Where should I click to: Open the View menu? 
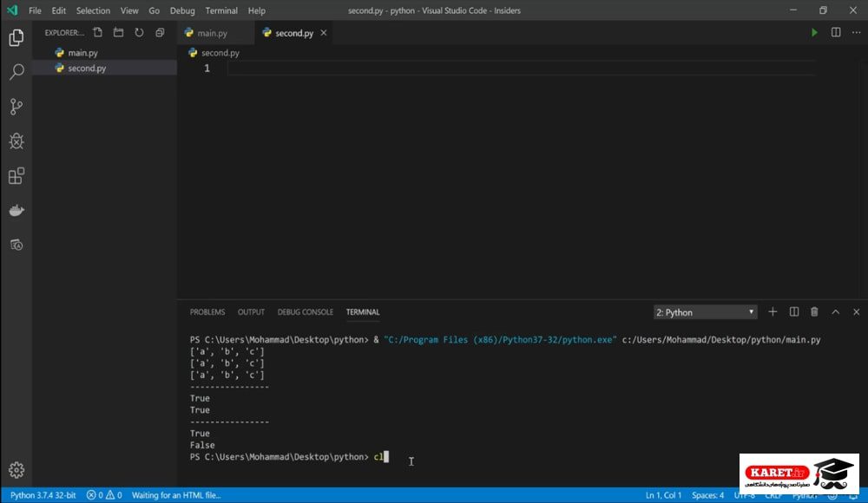pos(129,10)
